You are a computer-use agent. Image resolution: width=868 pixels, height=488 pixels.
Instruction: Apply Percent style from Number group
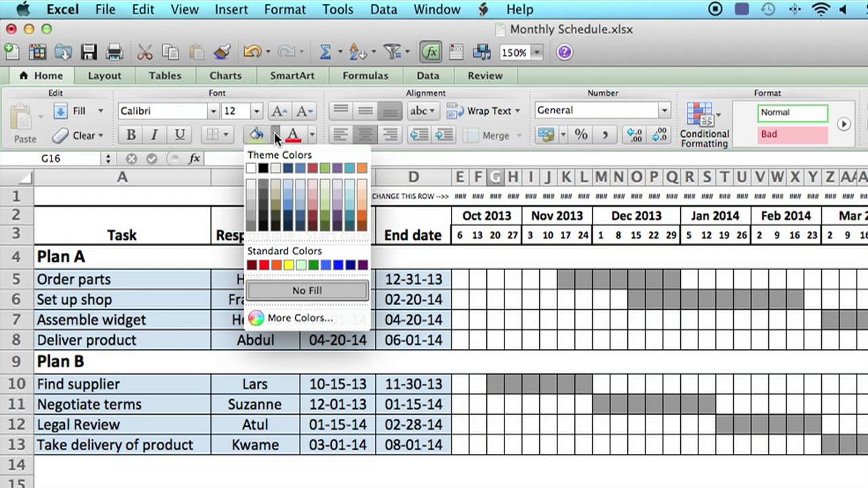tap(580, 135)
